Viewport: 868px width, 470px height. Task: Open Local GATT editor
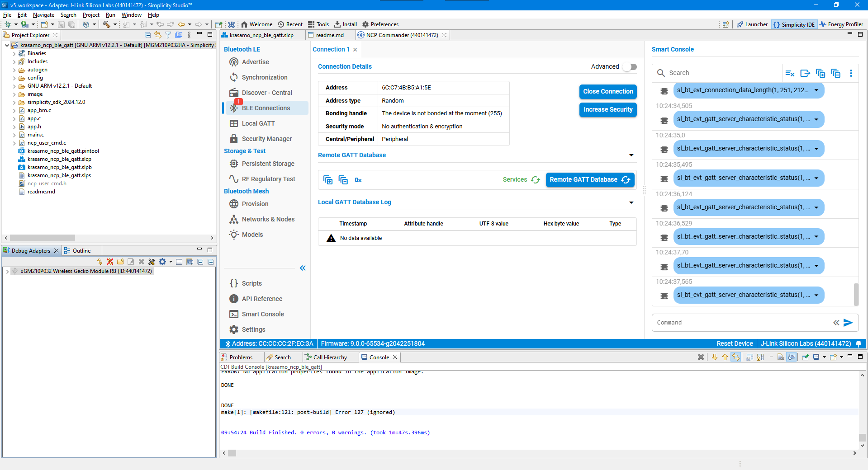(258, 123)
